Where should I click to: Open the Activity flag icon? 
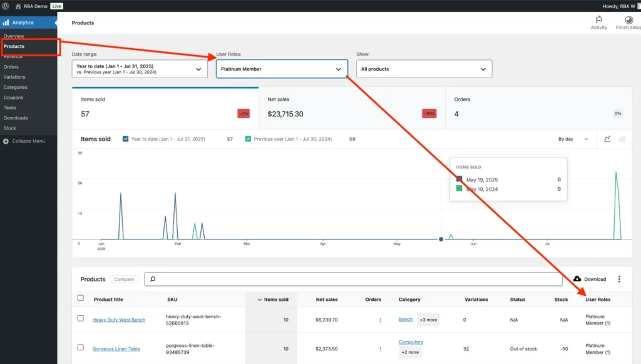598,20
